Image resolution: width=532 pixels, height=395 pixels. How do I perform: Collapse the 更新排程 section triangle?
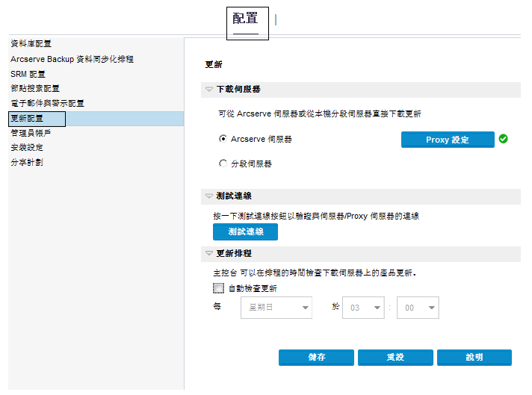pyautogui.click(x=209, y=253)
